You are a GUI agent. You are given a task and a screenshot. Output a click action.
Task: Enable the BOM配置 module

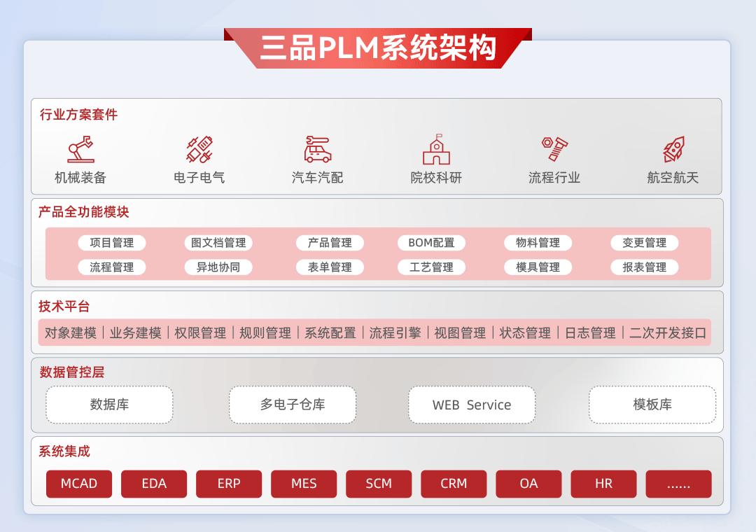click(x=431, y=243)
